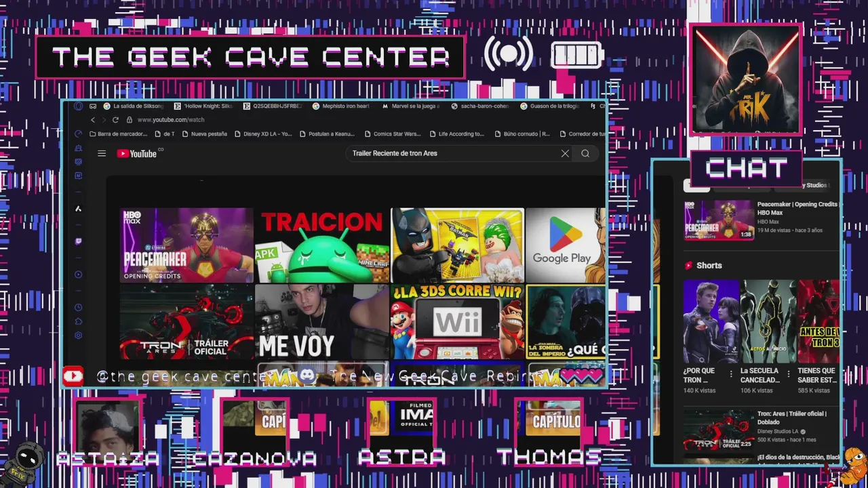This screenshot has height=488, width=868.
Task: Switch to 'Mephisto iron heart' tab
Action: [341, 106]
